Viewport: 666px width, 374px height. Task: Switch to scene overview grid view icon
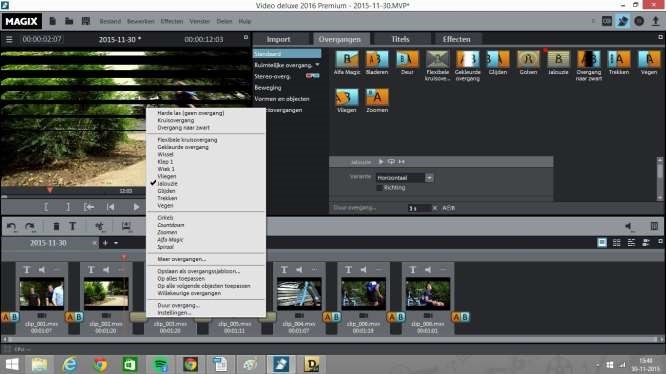tap(616, 242)
